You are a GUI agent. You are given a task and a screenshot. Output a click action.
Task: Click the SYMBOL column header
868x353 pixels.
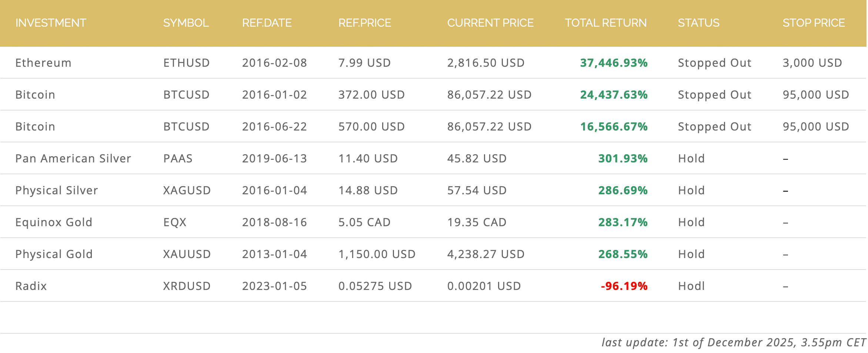(186, 23)
